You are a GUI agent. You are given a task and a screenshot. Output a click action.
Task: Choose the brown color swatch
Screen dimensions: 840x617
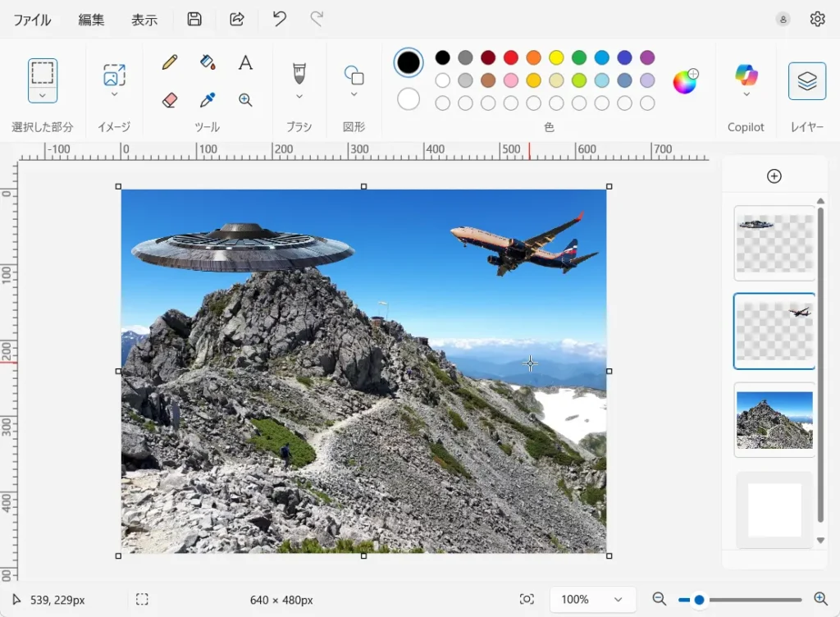(488, 80)
